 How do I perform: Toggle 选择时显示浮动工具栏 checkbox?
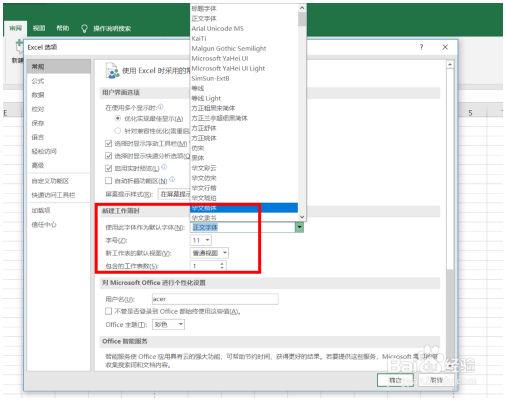coord(108,143)
